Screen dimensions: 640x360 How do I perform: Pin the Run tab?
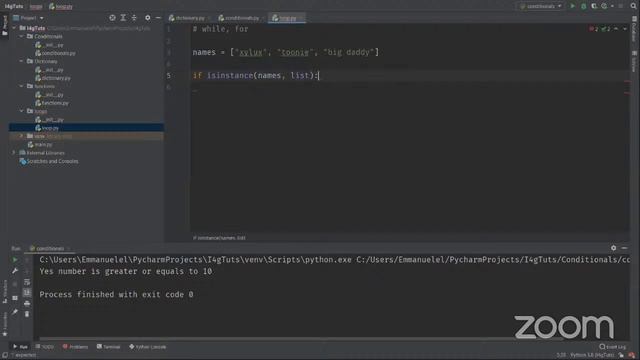coord(15,312)
